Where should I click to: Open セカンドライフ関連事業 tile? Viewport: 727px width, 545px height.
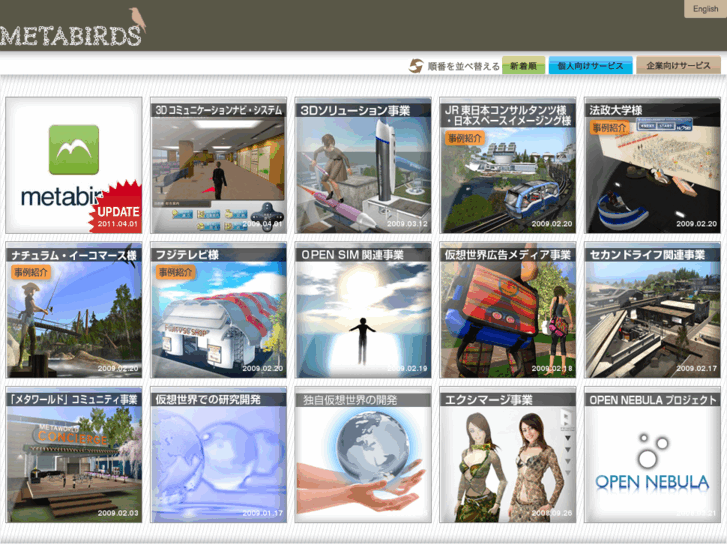click(652, 310)
